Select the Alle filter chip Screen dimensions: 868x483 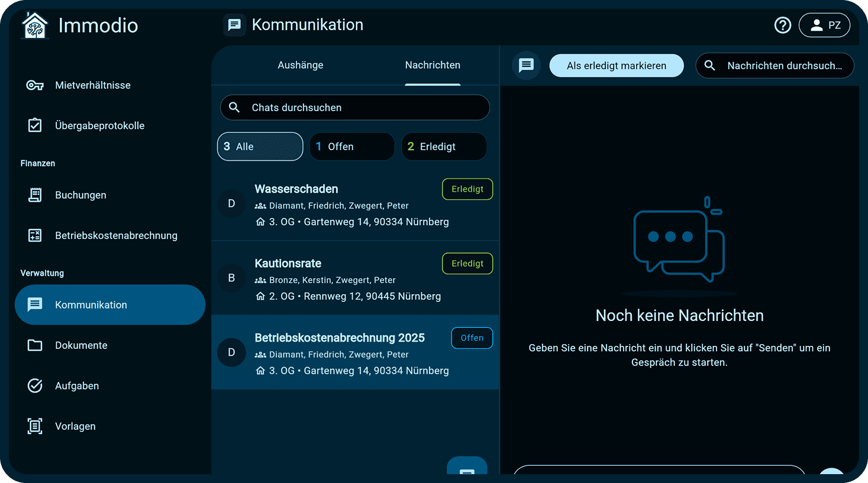(260, 147)
